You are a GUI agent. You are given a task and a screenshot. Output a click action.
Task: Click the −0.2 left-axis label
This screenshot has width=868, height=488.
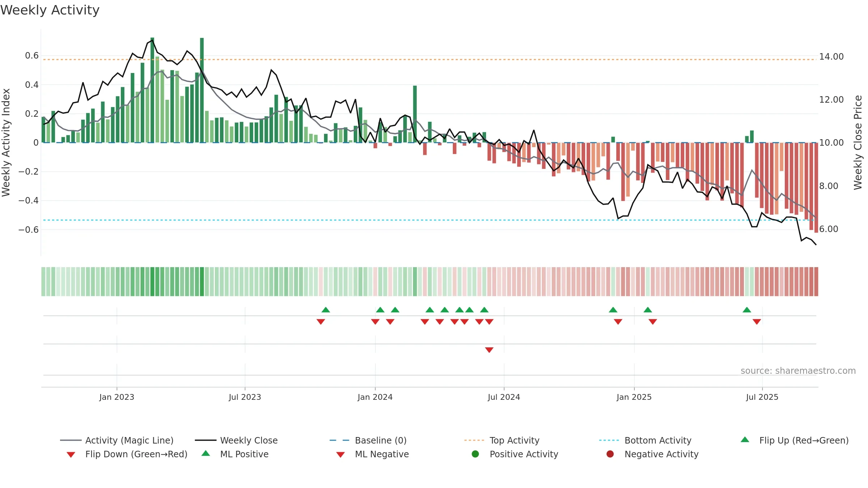coord(29,171)
